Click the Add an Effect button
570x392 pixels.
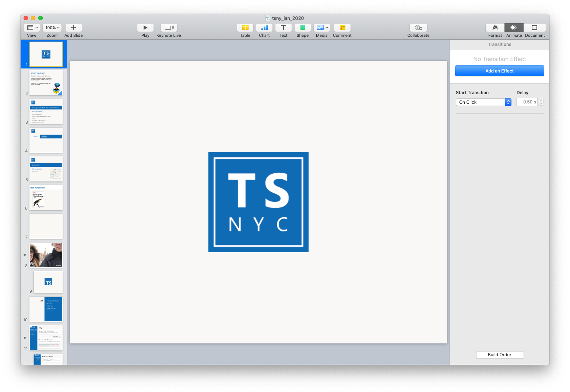coord(500,71)
